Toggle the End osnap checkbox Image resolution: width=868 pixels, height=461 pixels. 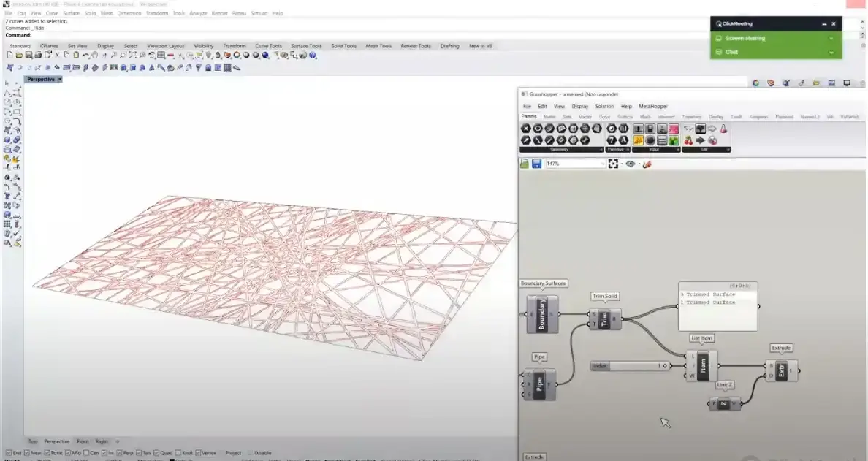pyautogui.click(x=8, y=453)
